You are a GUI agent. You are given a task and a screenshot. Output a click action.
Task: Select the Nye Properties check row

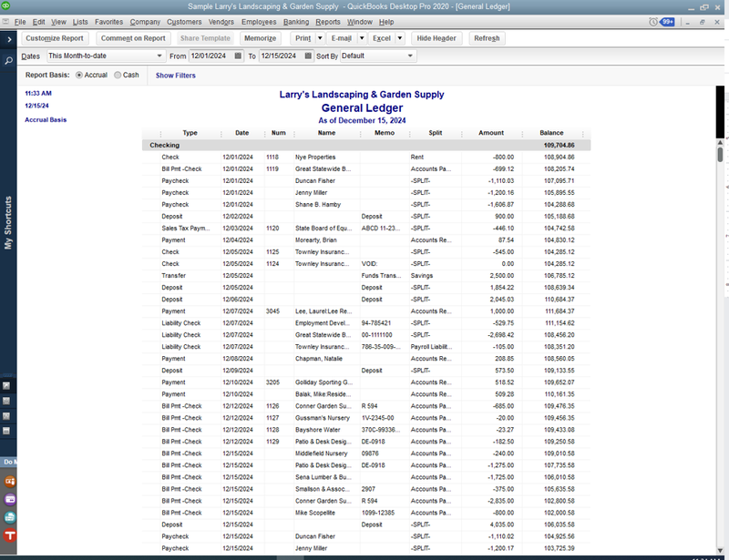point(366,158)
